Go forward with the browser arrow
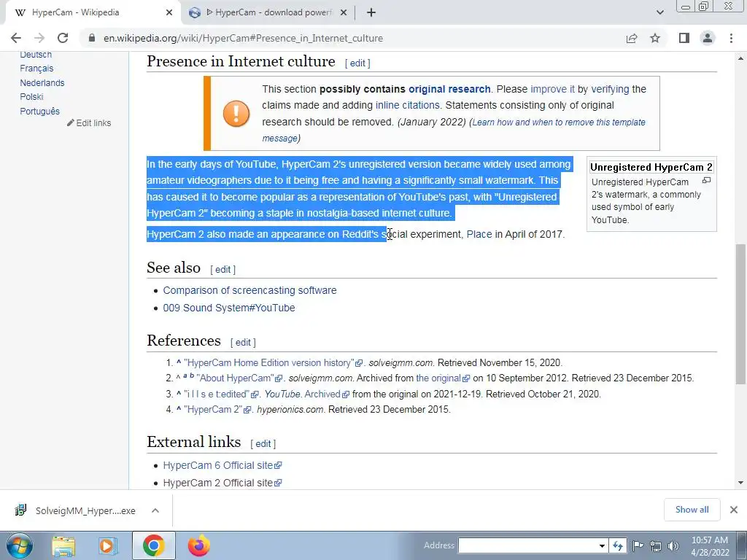 pos(39,38)
